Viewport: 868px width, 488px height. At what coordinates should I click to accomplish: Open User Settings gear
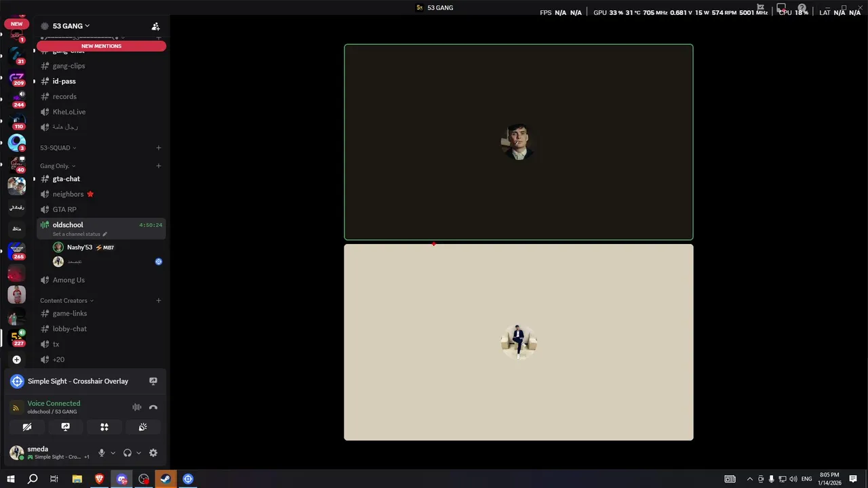[x=153, y=453]
